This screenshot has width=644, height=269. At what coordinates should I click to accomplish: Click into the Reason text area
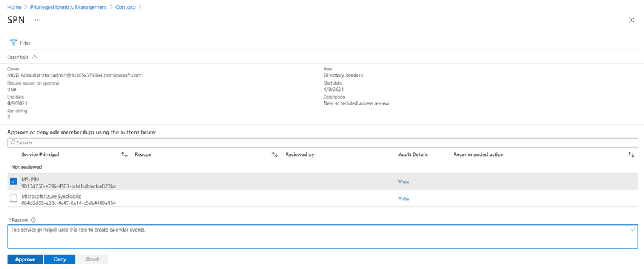[322, 237]
